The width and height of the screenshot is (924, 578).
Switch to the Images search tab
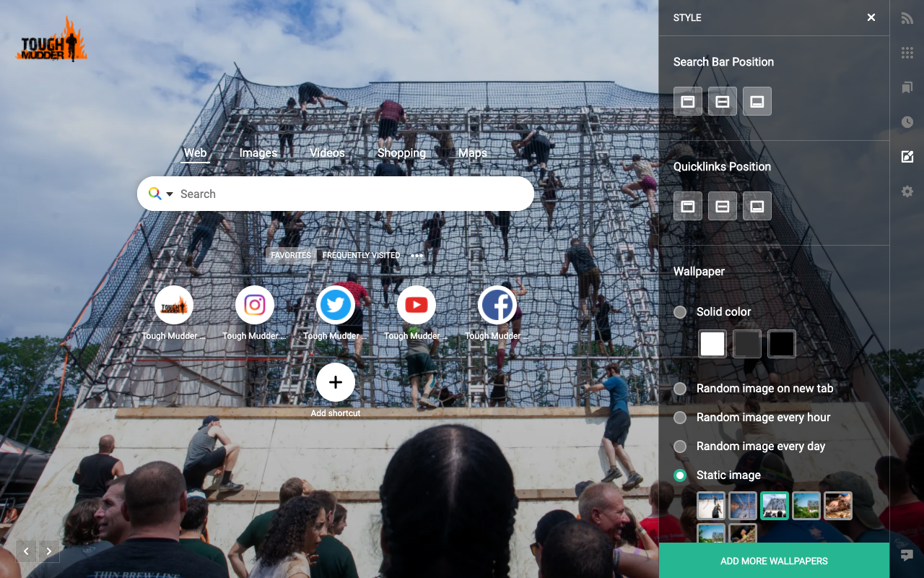[258, 153]
